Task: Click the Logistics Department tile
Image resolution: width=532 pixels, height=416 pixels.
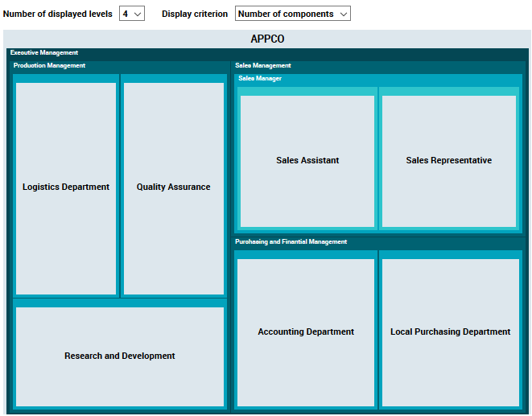Action: click(x=66, y=187)
